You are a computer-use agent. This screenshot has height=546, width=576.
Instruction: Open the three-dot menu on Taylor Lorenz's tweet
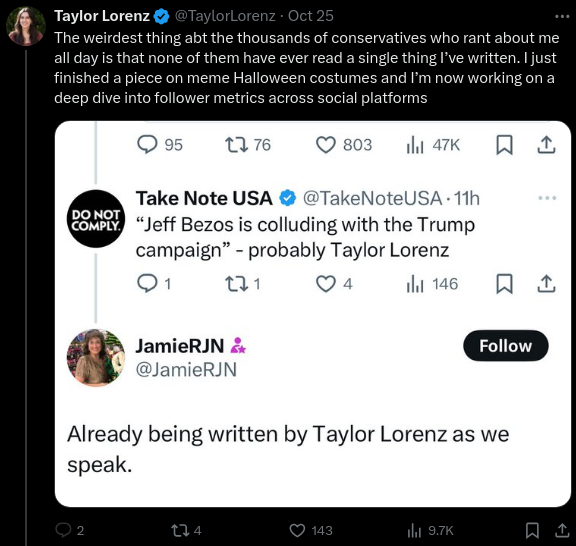(562, 16)
